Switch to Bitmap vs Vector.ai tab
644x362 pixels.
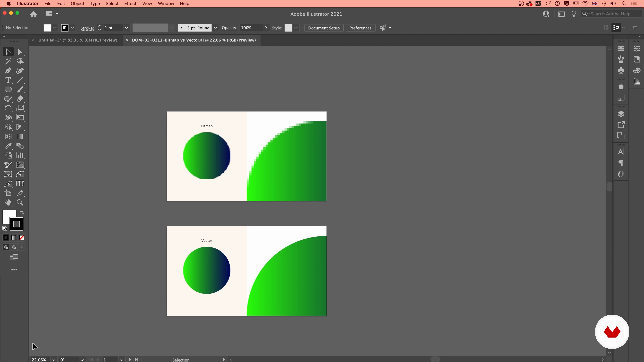tap(194, 40)
